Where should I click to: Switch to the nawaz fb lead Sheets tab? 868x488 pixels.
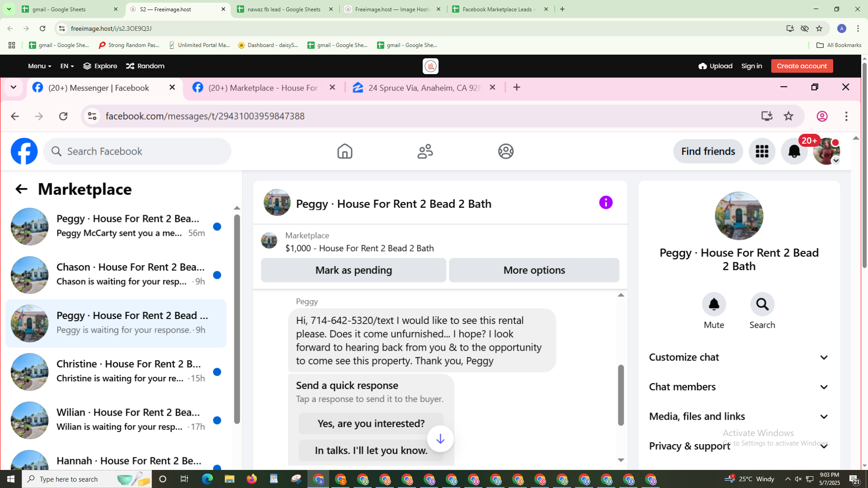pos(284,9)
